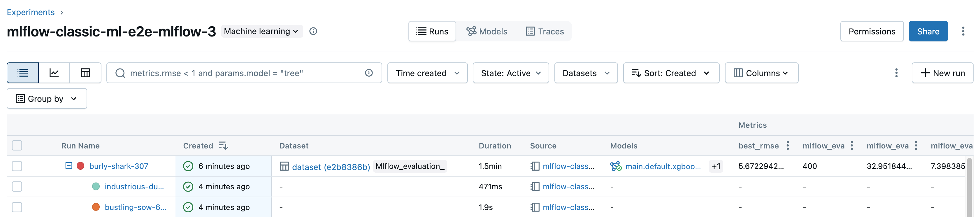Click info icon beside Machine learning
980x217 pixels.
pyautogui.click(x=313, y=31)
